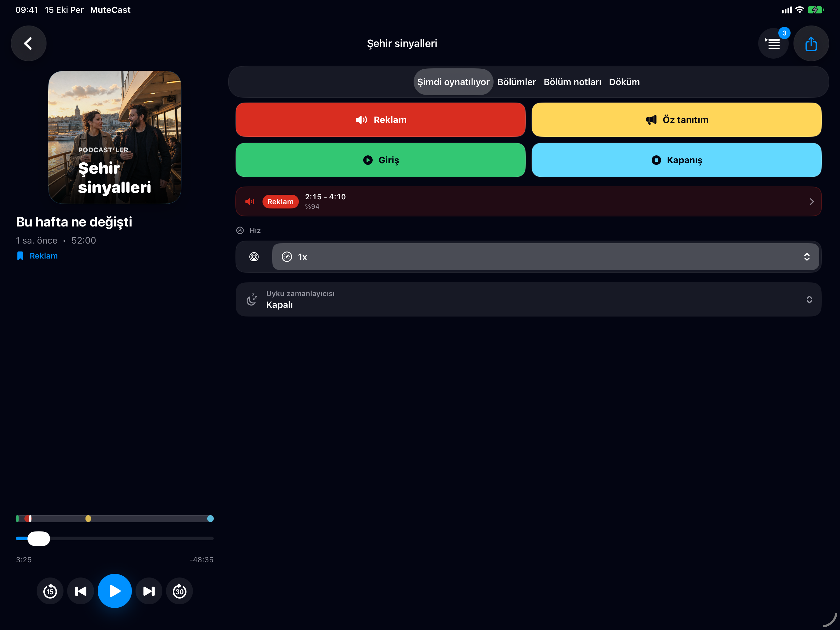The image size is (840, 630).
Task: Switch to the Döküm tab
Action: click(x=624, y=81)
